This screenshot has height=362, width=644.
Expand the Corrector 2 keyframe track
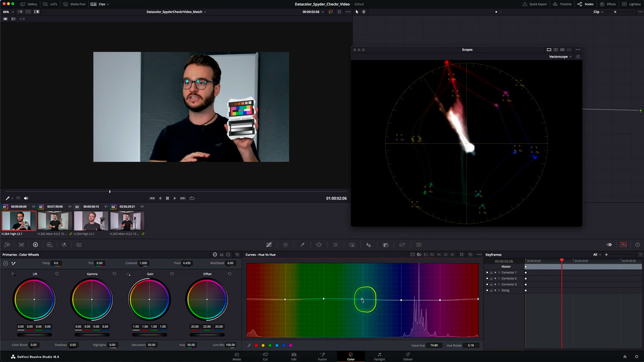coord(499,278)
